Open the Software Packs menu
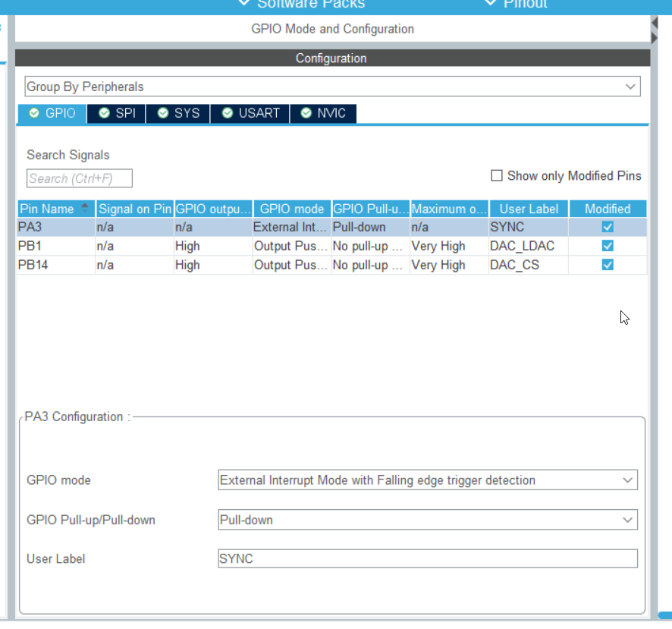Viewport: 672px width, 629px height. click(302, 4)
